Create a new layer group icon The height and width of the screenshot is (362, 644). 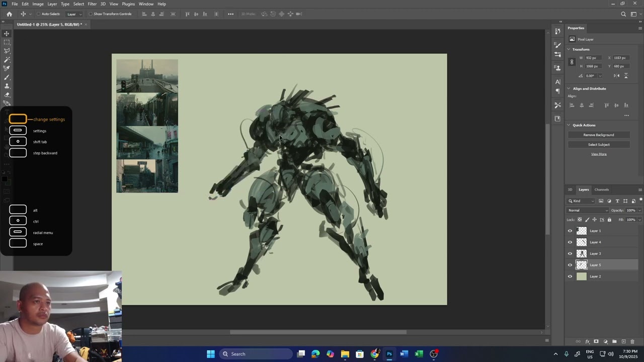(614, 342)
